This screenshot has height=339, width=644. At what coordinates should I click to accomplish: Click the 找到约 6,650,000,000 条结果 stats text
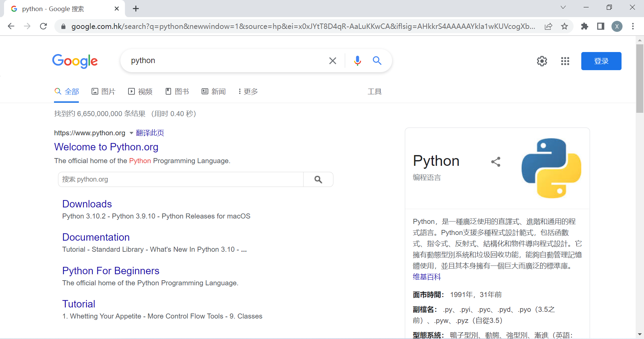pyautogui.click(x=100, y=114)
